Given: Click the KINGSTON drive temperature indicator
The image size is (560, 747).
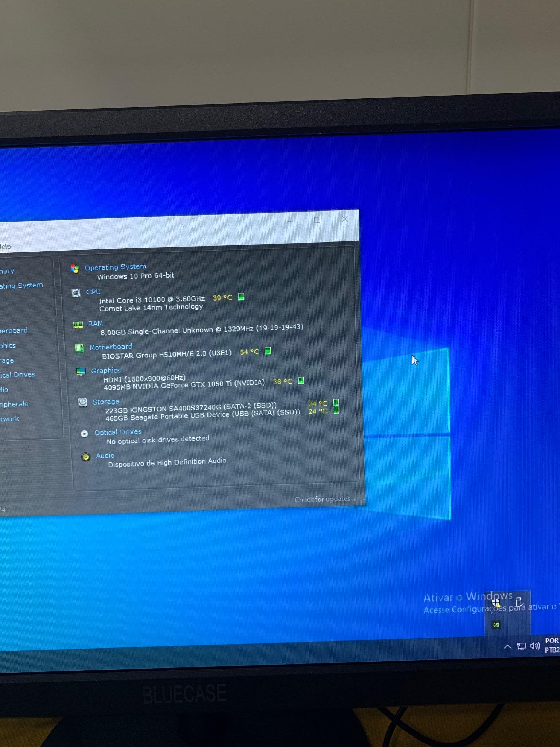Looking at the screenshot, I should click(336, 403).
